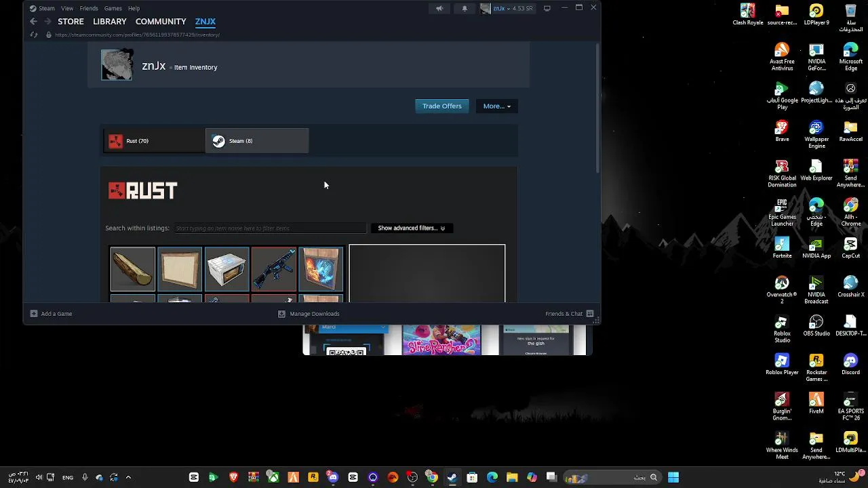Click the Steam page vertical scrollbar
Screen dimensions: 868x488
[597, 108]
